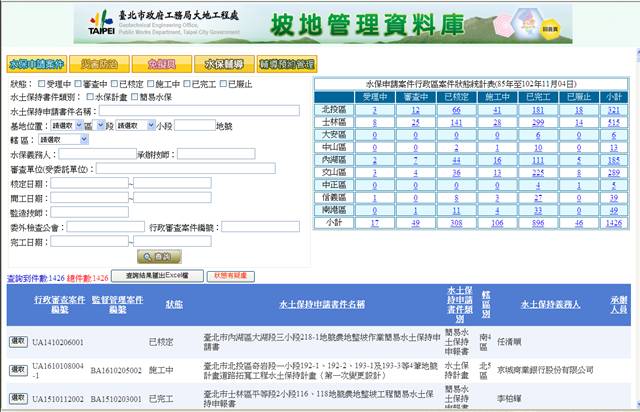Open 小計 已完工 total 896
The height and width of the screenshot is (412, 640).
(538, 223)
